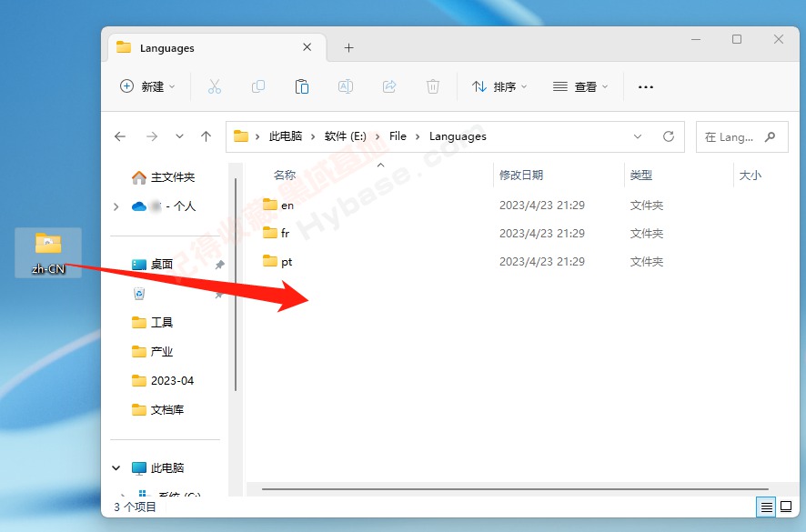Open 桌面 in the sidebar
806x532 pixels.
pyautogui.click(x=152, y=265)
